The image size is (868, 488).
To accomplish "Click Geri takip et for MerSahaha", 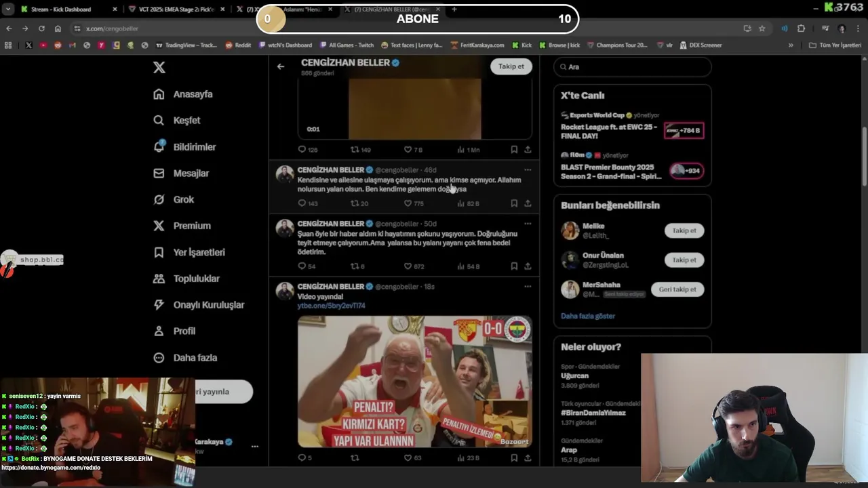I will coord(677,289).
